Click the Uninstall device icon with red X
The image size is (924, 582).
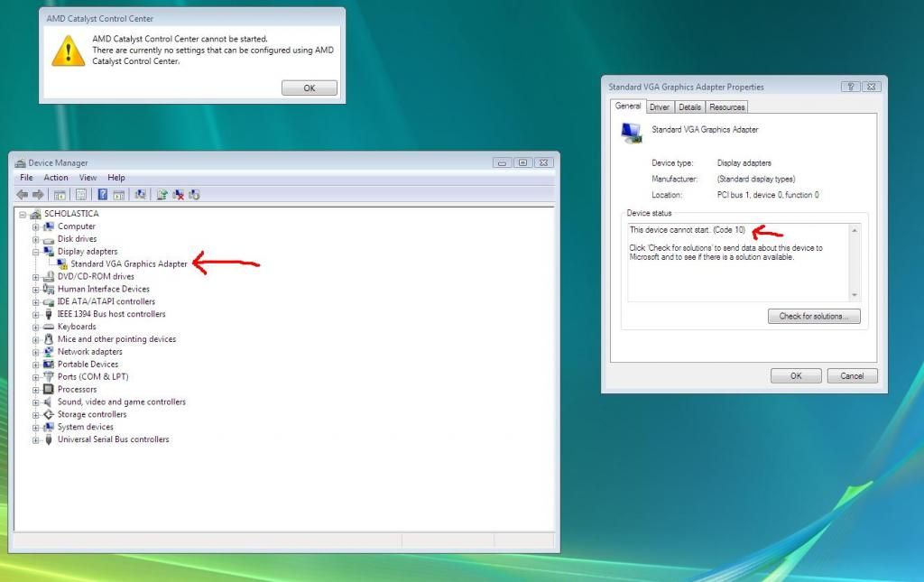(178, 194)
